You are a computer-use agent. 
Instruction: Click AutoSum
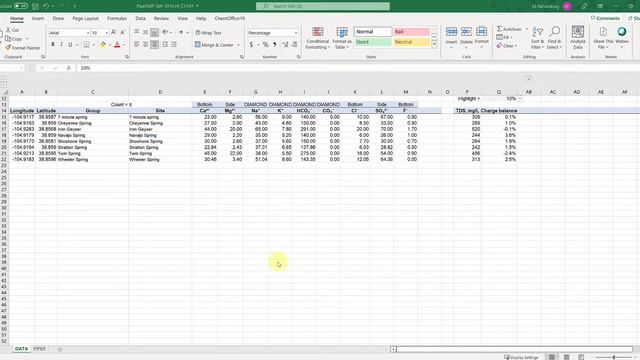(509, 29)
